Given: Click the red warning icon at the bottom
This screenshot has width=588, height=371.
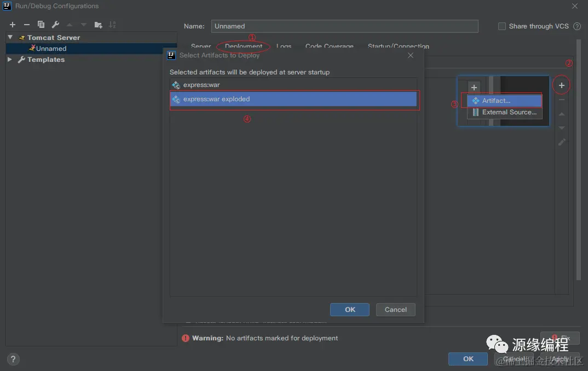Looking at the screenshot, I should pyautogui.click(x=185, y=338).
